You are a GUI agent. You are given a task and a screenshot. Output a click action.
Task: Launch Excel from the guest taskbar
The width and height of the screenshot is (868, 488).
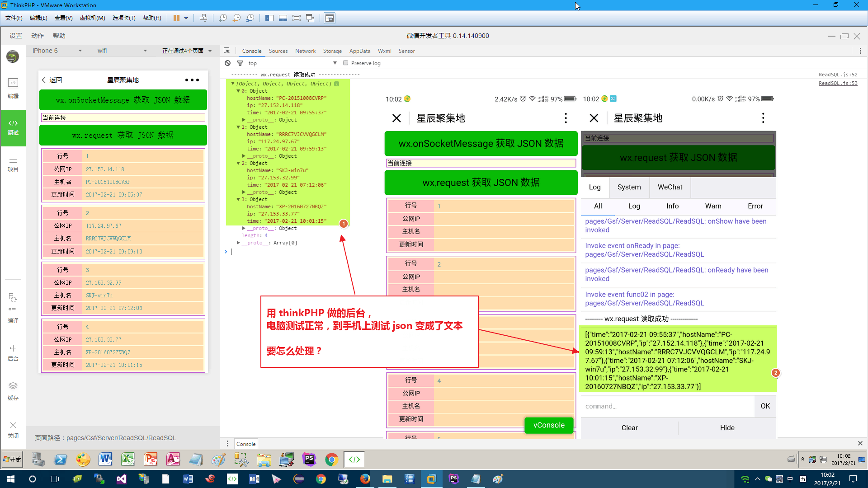128,460
